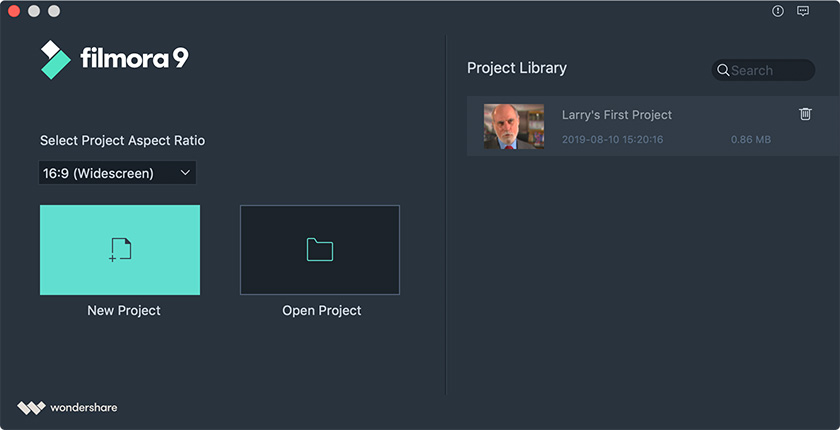Click the new document icon in the teal tile

tap(121, 250)
